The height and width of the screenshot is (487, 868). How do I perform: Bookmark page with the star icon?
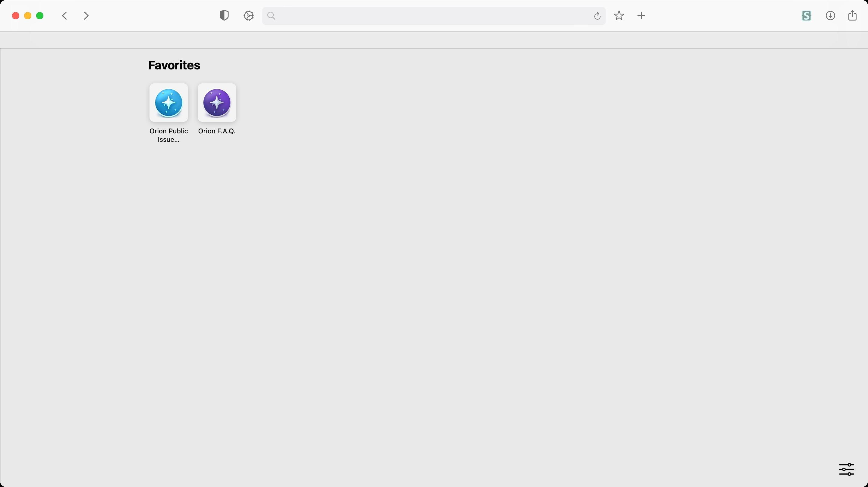pos(619,15)
